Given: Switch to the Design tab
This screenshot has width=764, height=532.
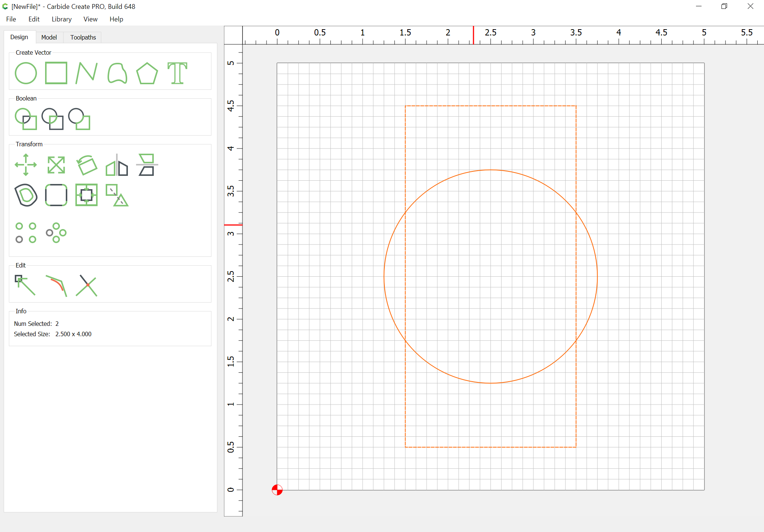Looking at the screenshot, I should pyautogui.click(x=19, y=37).
